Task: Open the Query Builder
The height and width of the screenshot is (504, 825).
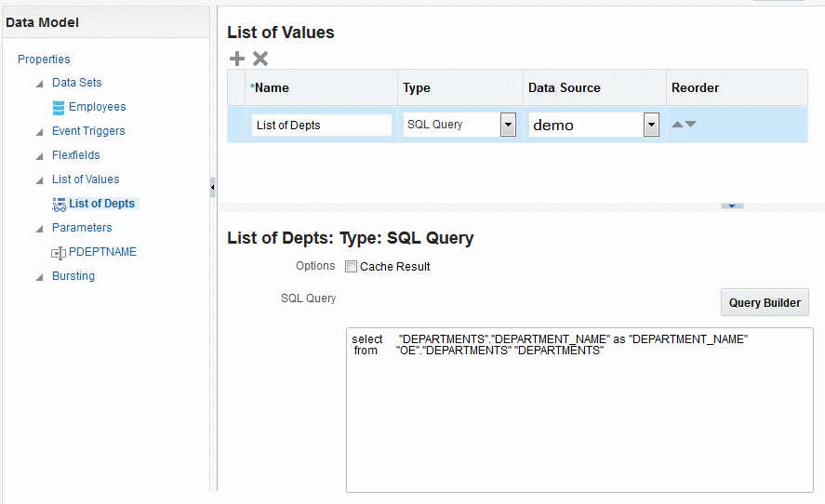Action: (x=765, y=302)
